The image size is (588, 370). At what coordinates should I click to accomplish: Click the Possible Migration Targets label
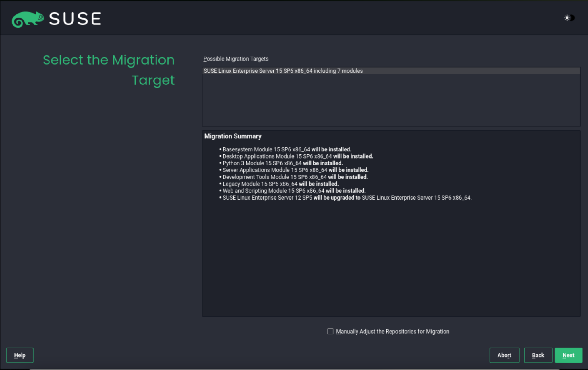(x=236, y=59)
